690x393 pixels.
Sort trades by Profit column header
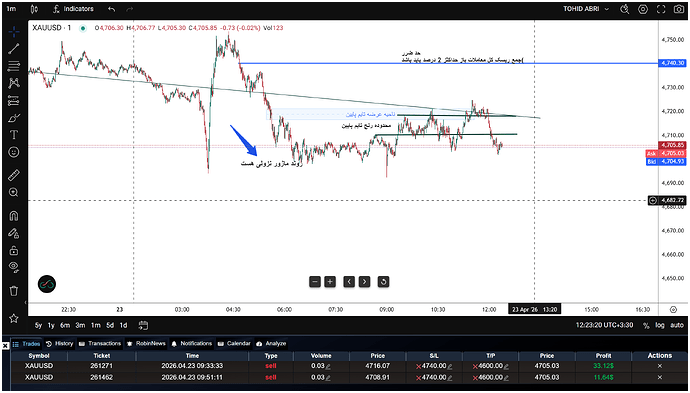pyautogui.click(x=603, y=356)
